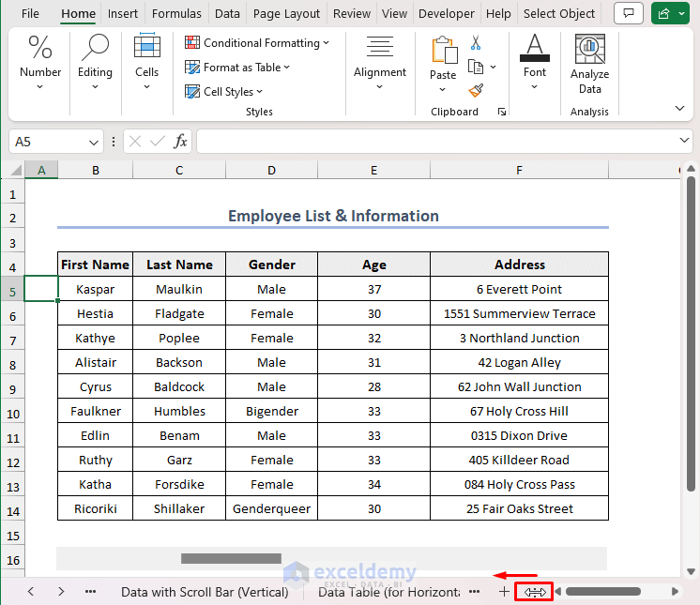Click the Insert Function fx icon

(181, 142)
